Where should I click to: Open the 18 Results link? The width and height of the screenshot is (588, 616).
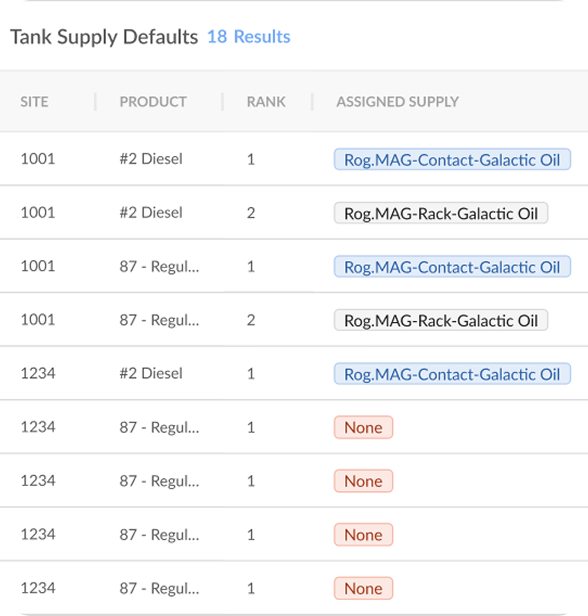pos(249,37)
